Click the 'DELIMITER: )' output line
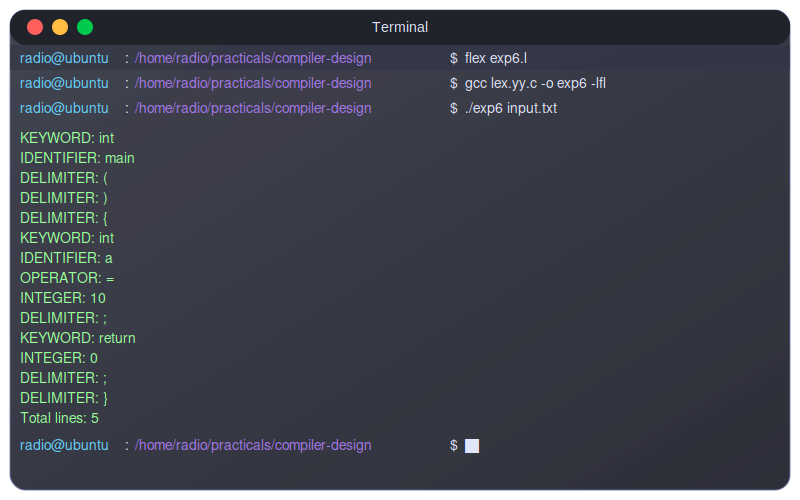 (x=64, y=198)
